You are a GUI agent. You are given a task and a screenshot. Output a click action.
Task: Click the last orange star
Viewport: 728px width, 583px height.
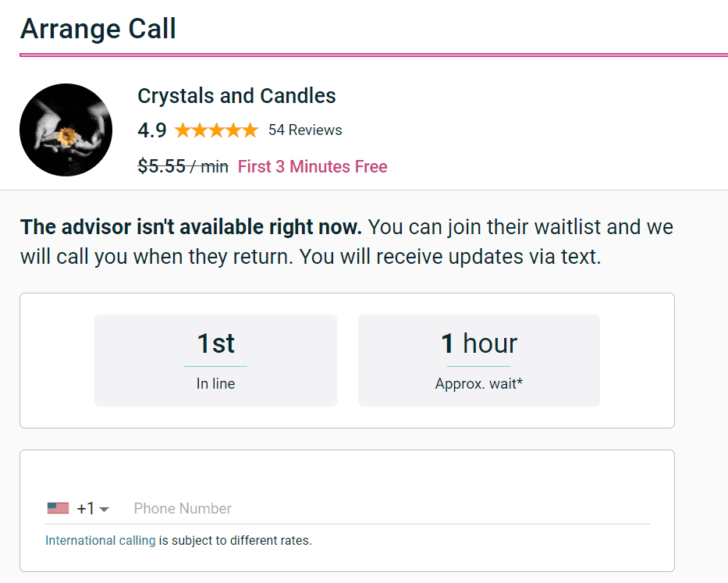click(250, 130)
